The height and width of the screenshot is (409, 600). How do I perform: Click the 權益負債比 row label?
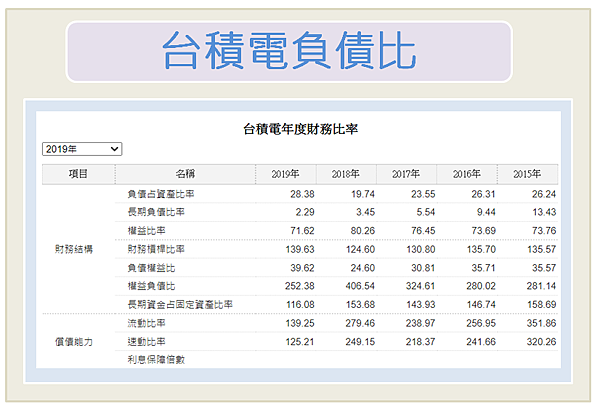(x=151, y=286)
